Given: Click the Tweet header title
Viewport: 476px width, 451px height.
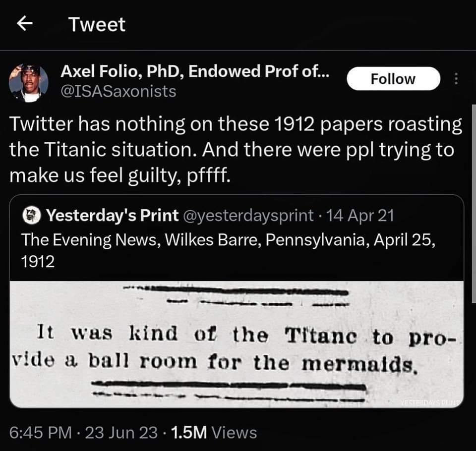Looking at the screenshot, I should (97, 24).
